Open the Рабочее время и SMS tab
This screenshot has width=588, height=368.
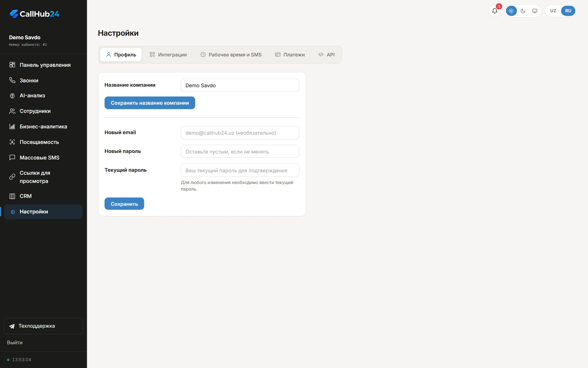click(x=231, y=55)
